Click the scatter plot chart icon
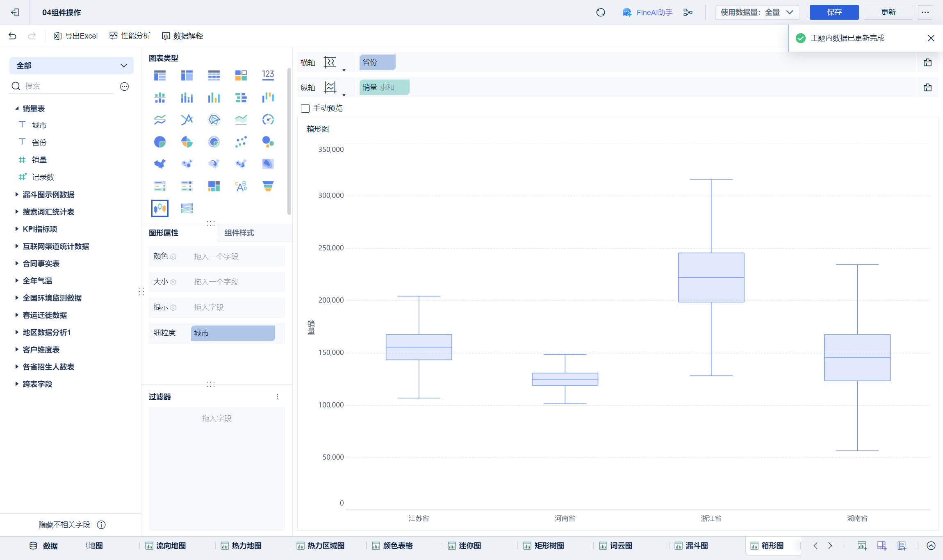943x560 pixels. tap(241, 142)
